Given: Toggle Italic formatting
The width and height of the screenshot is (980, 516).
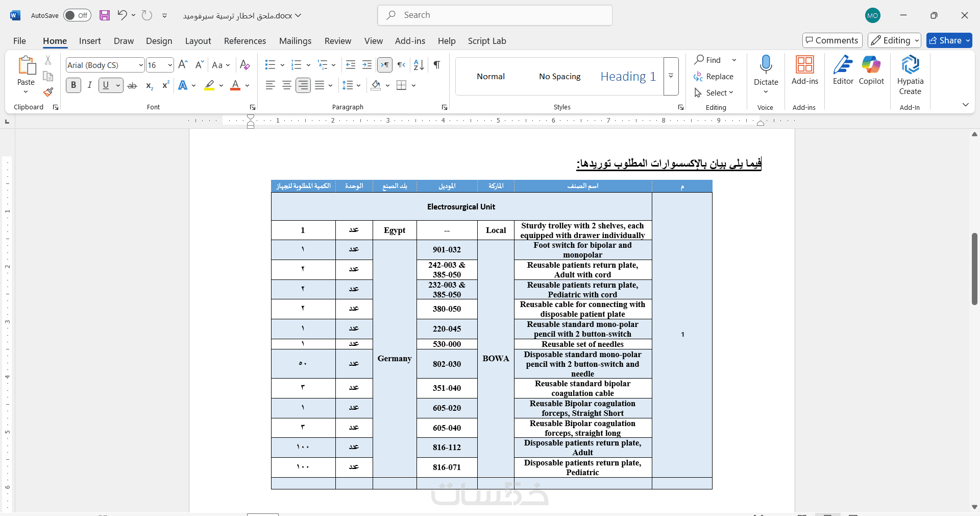Looking at the screenshot, I should pyautogui.click(x=90, y=85).
